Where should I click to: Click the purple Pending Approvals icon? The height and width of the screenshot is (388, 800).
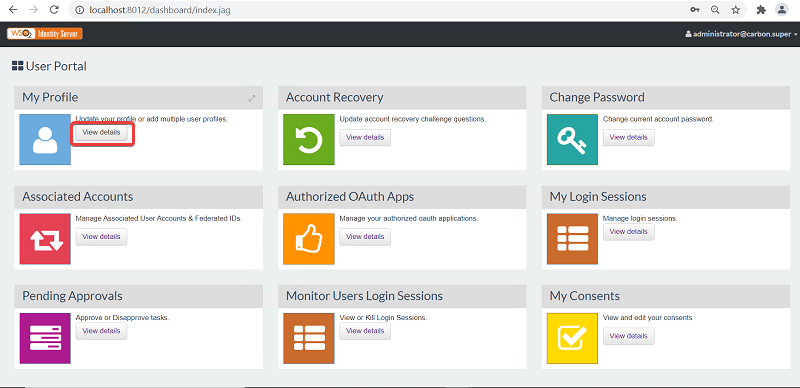coord(45,338)
